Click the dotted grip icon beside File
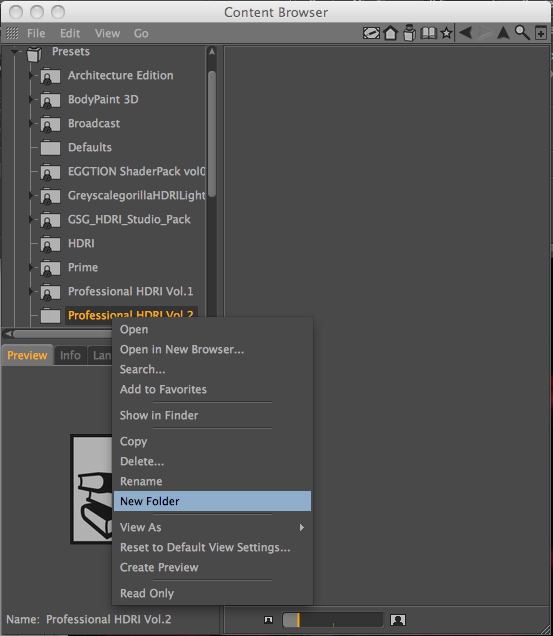Viewport: 553px width, 636px height. (12, 33)
